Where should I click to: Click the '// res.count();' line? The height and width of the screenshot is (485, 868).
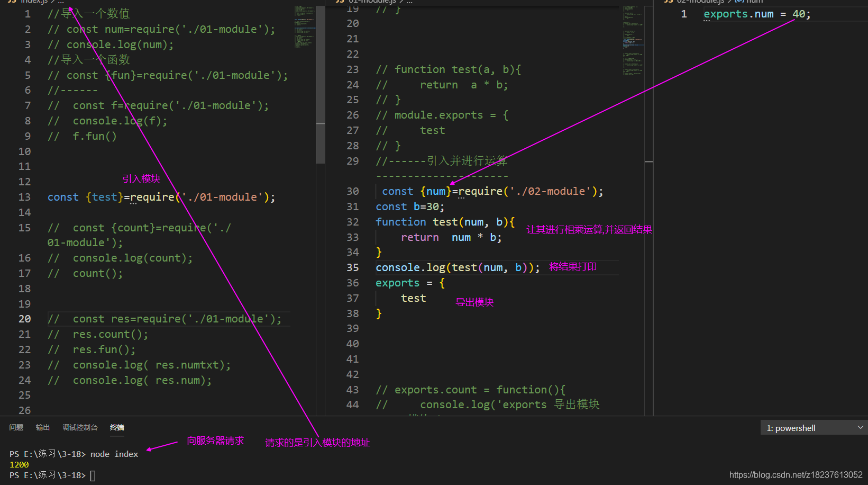[x=98, y=334]
